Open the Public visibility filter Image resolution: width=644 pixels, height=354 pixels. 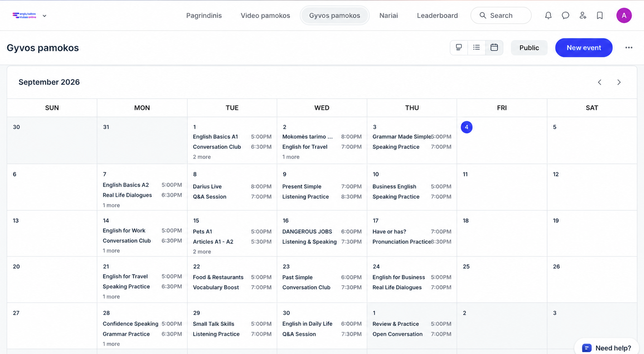[529, 48]
